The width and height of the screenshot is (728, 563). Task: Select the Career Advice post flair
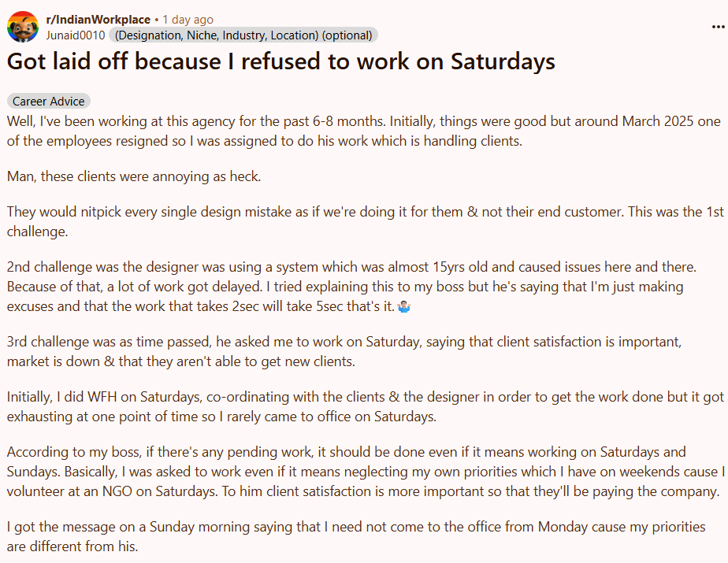pos(48,102)
